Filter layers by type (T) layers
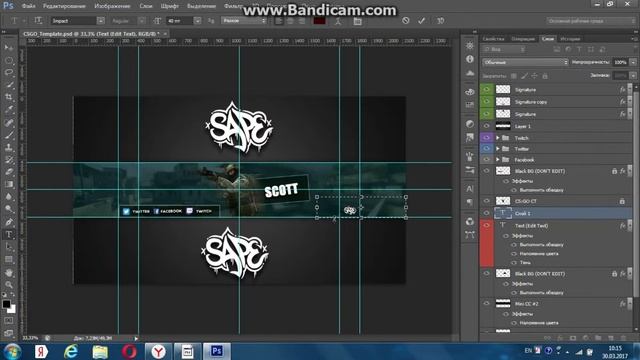The width and height of the screenshot is (640, 360). pyautogui.click(x=579, y=49)
